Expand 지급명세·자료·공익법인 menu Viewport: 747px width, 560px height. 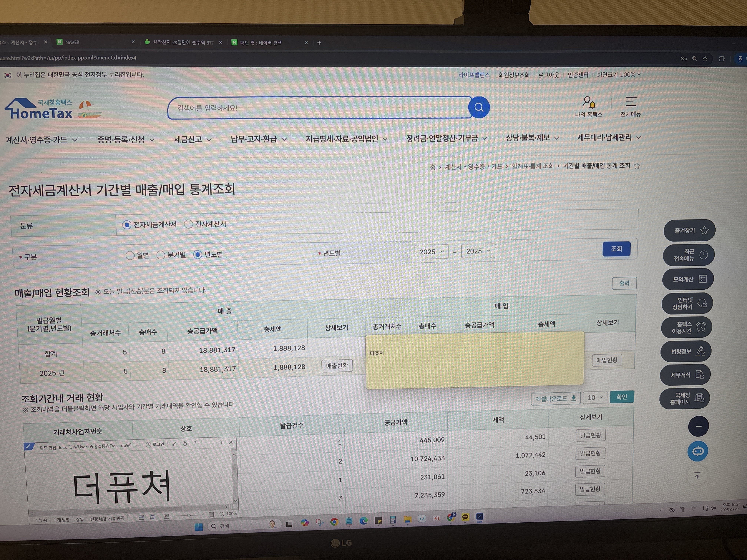[x=346, y=138]
